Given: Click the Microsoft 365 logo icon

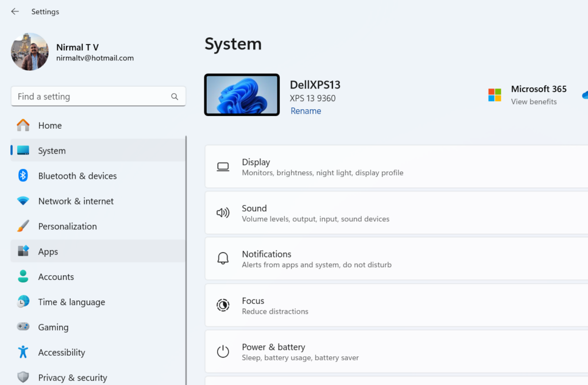Looking at the screenshot, I should (x=494, y=95).
